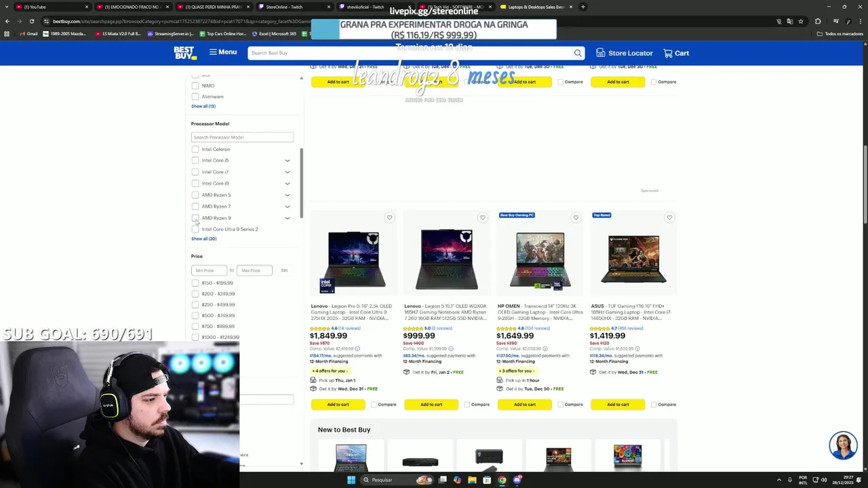Expand the Intel Core i9 filter options
The width and height of the screenshot is (868, 488).
288,184
